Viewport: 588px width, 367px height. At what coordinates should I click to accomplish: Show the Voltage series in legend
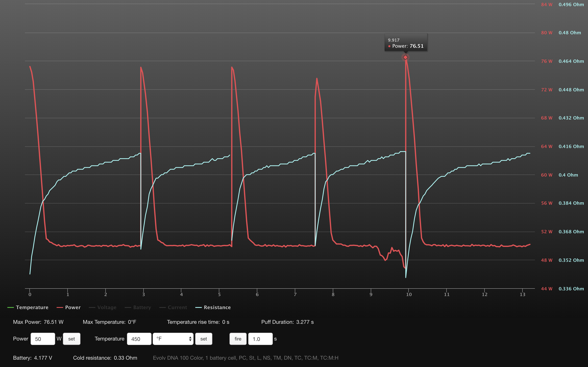pyautogui.click(x=107, y=307)
